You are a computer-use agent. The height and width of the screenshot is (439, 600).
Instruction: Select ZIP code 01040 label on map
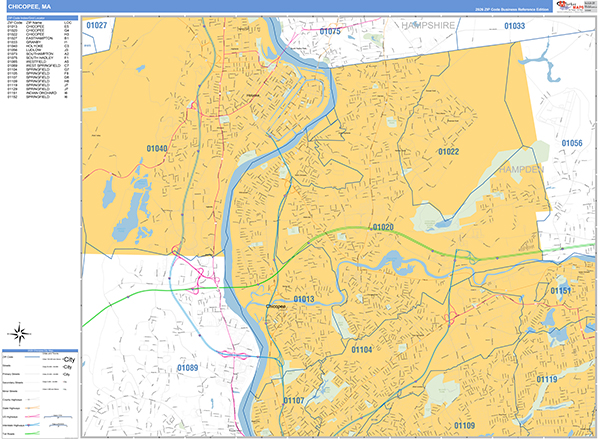157,149
